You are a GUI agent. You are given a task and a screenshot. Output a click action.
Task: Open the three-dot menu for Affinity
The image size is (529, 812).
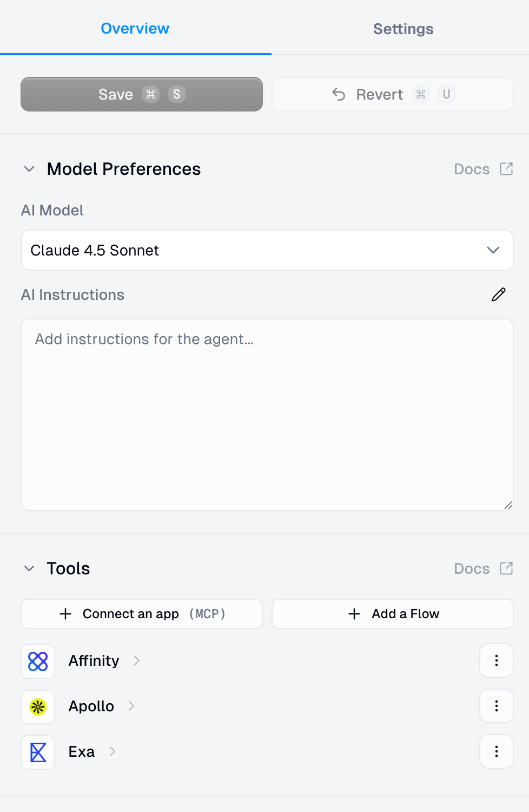pos(496,661)
